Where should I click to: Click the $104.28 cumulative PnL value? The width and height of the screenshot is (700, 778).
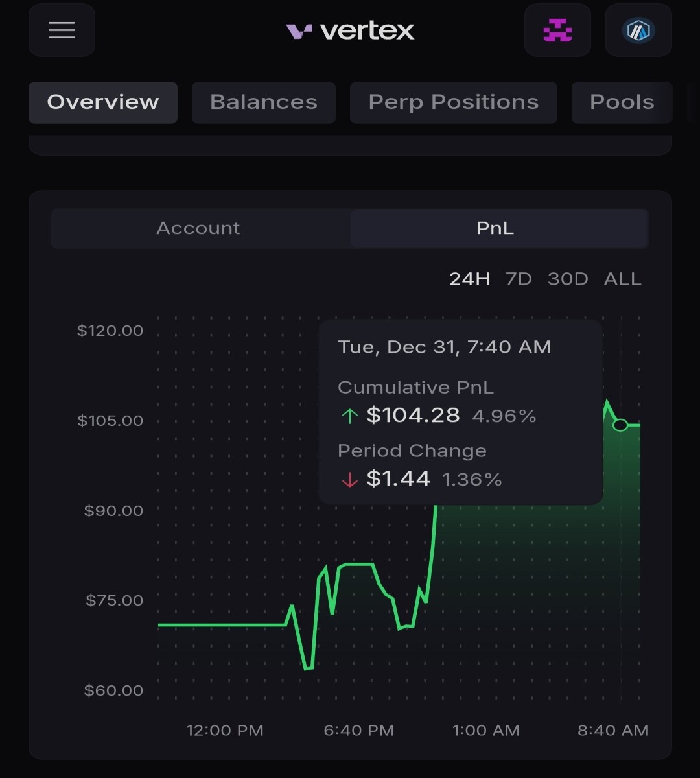point(413,416)
